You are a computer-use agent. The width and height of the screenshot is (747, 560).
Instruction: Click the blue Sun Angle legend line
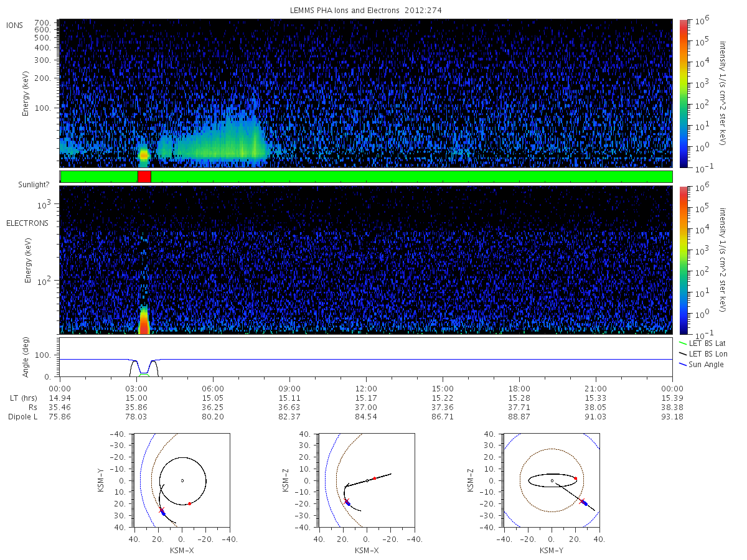click(682, 364)
